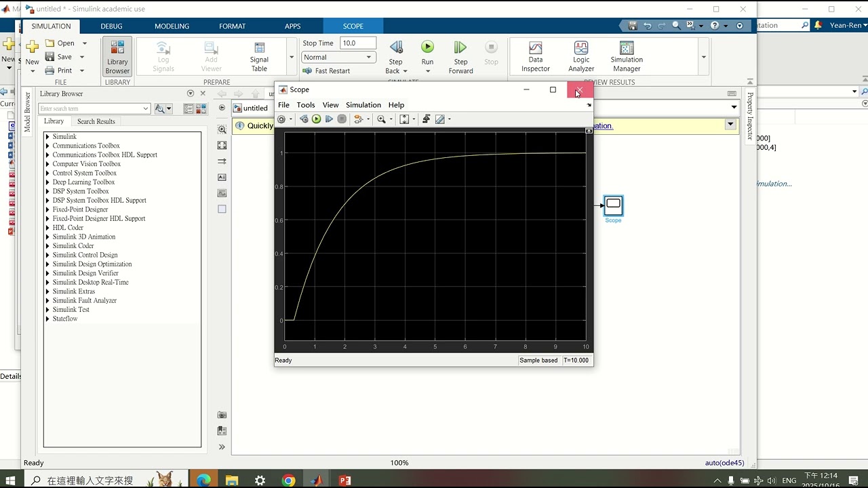The width and height of the screenshot is (868, 488).
Task: Open Windows Start menu
Action: click(11, 481)
